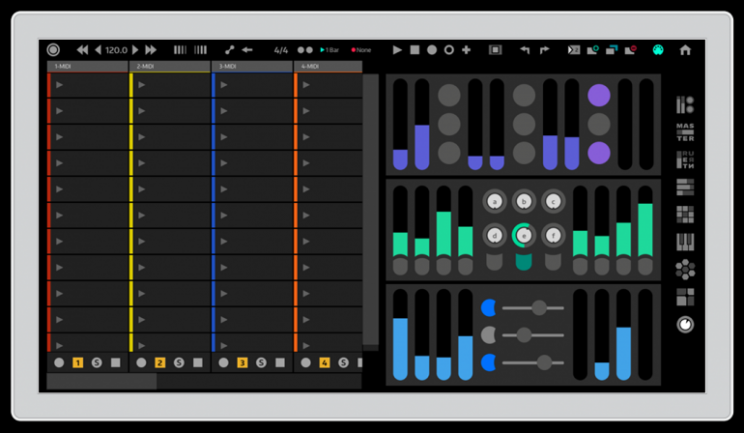Image resolution: width=744 pixels, height=433 pixels.
Task: Toggle the yellow track 3 activator
Action: point(242,363)
